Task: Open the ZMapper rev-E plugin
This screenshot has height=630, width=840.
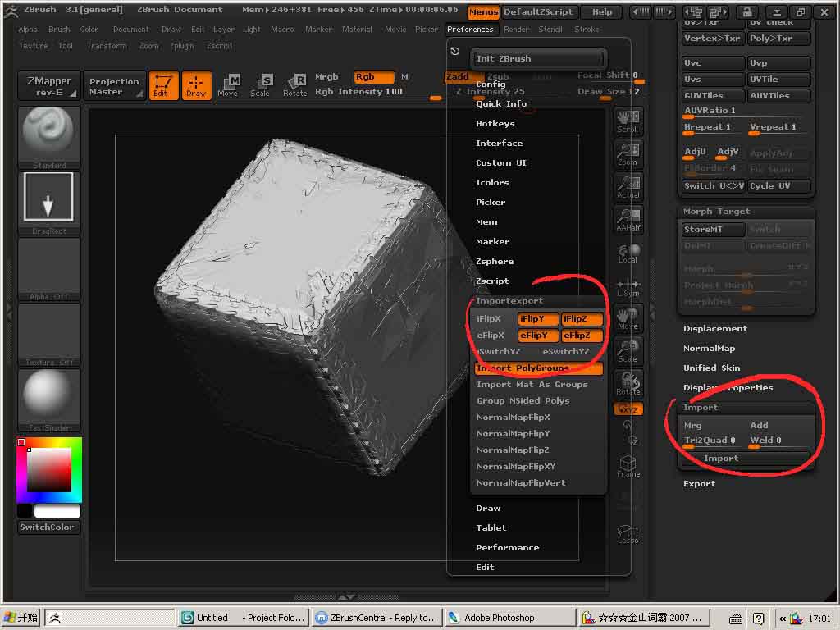Action: (48, 85)
